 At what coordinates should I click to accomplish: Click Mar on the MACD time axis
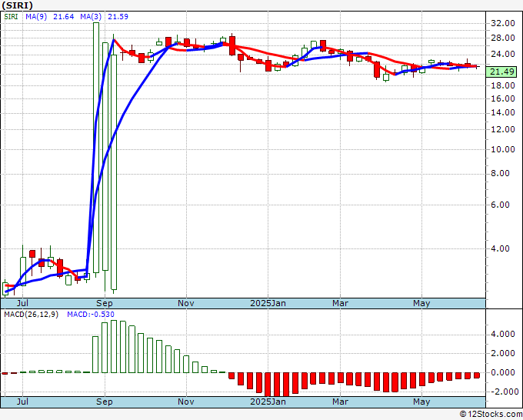pos(340,402)
